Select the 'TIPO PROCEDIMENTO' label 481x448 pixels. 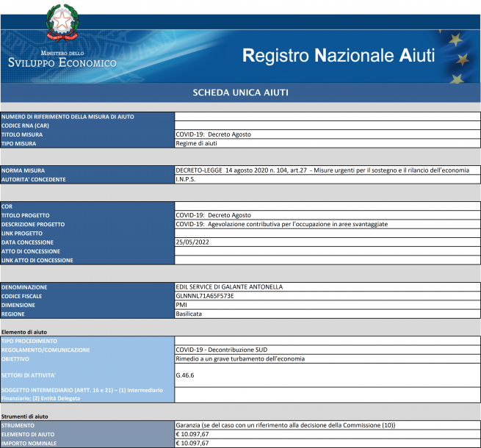pyautogui.click(x=29, y=341)
